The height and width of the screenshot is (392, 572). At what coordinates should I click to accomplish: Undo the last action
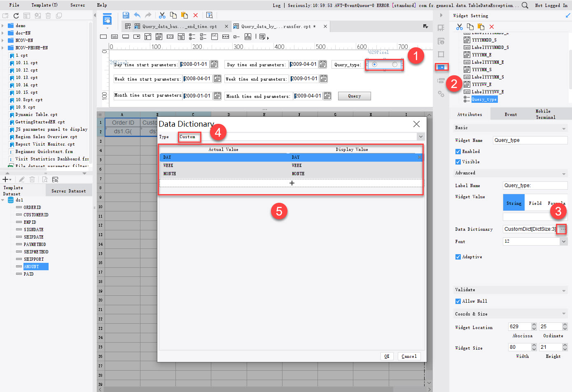tap(137, 15)
